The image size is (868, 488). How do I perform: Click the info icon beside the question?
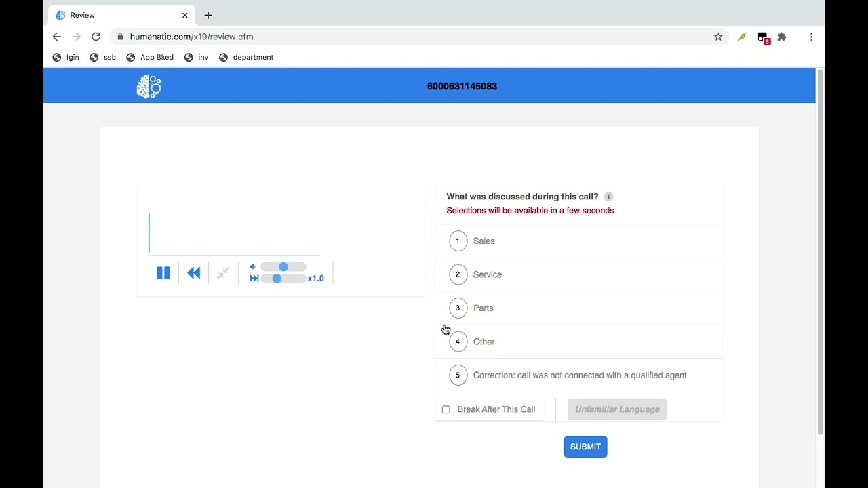click(x=608, y=197)
